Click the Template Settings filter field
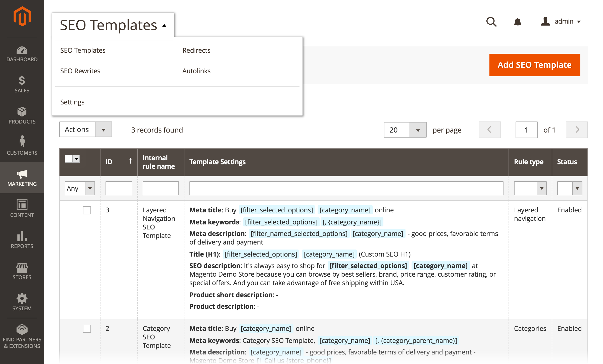Image resolution: width=603 pixels, height=364 pixels. click(346, 188)
